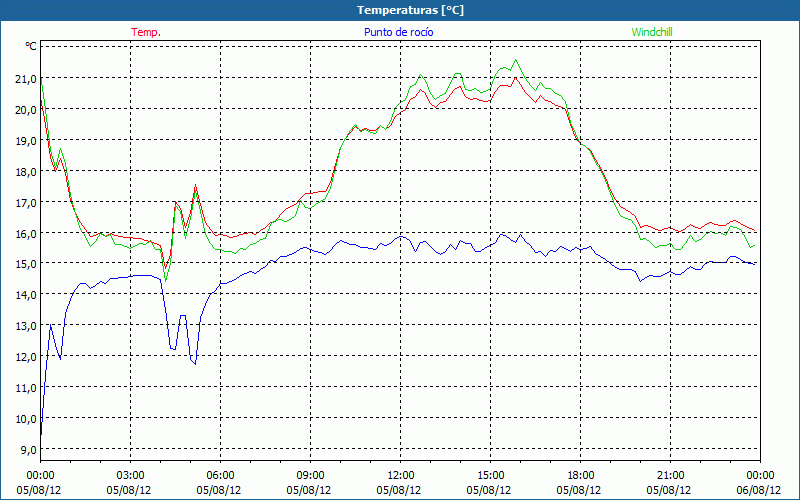This screenshot has height=500, width=800.
Task: Click the green windchill peak near 16:00
Action: [x=515, y=60]
